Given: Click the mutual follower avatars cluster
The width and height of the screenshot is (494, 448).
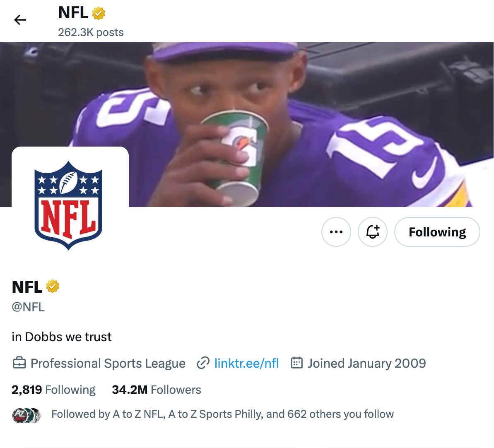Looking at the screenshot, I should [27, 415].
